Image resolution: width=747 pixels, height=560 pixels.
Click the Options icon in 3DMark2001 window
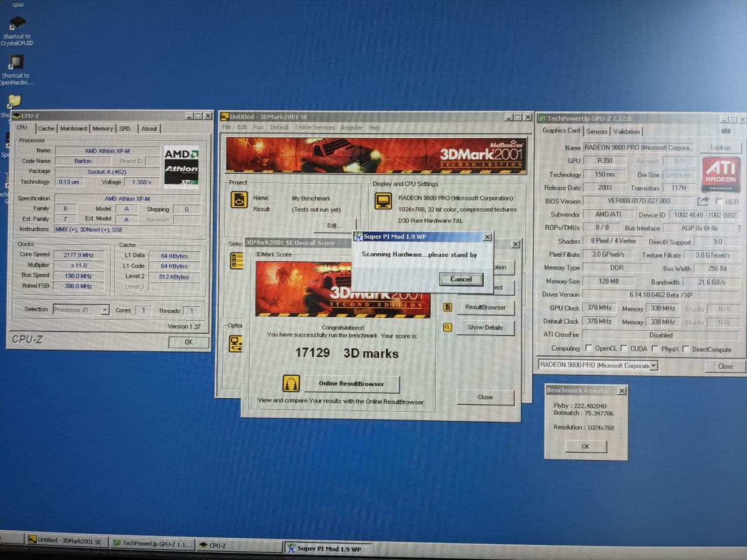(236, 344)
